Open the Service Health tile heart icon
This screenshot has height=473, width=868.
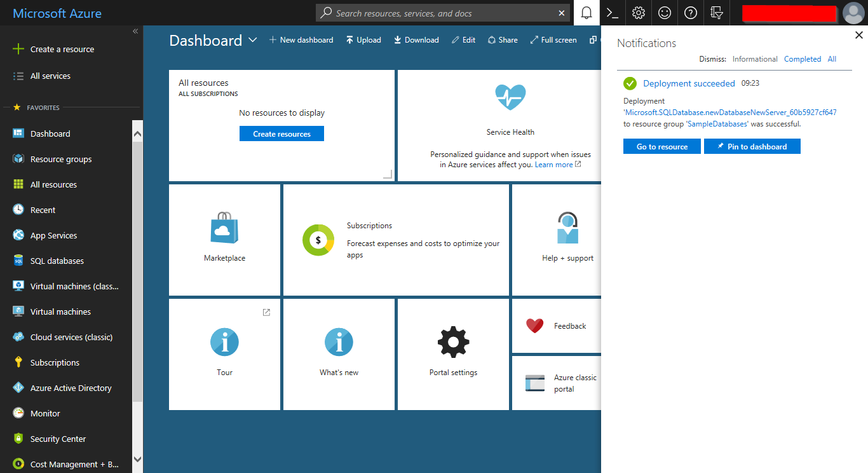(510, 97)
